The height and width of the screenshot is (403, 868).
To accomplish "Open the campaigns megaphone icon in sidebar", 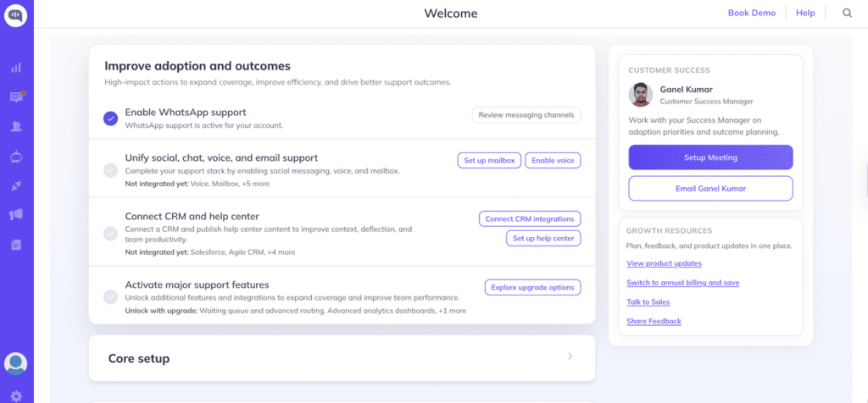I will (16, 215).
